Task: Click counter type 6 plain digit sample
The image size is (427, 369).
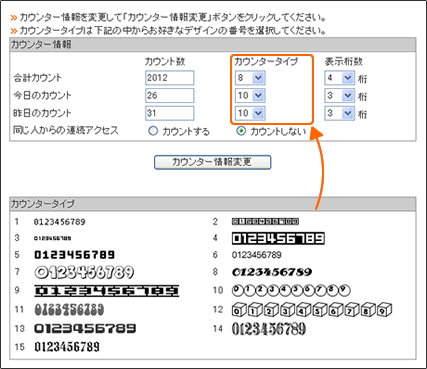Action: [257, 255]
